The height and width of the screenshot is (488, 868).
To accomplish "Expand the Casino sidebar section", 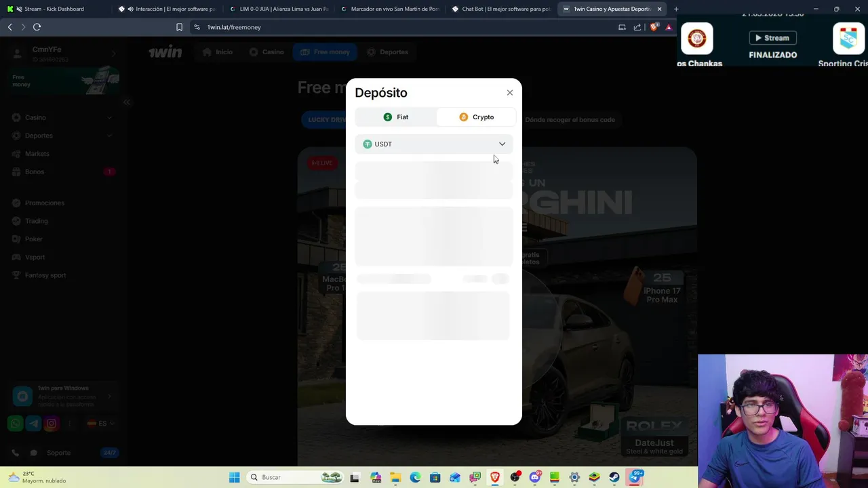I will click(x=62, y=117).
